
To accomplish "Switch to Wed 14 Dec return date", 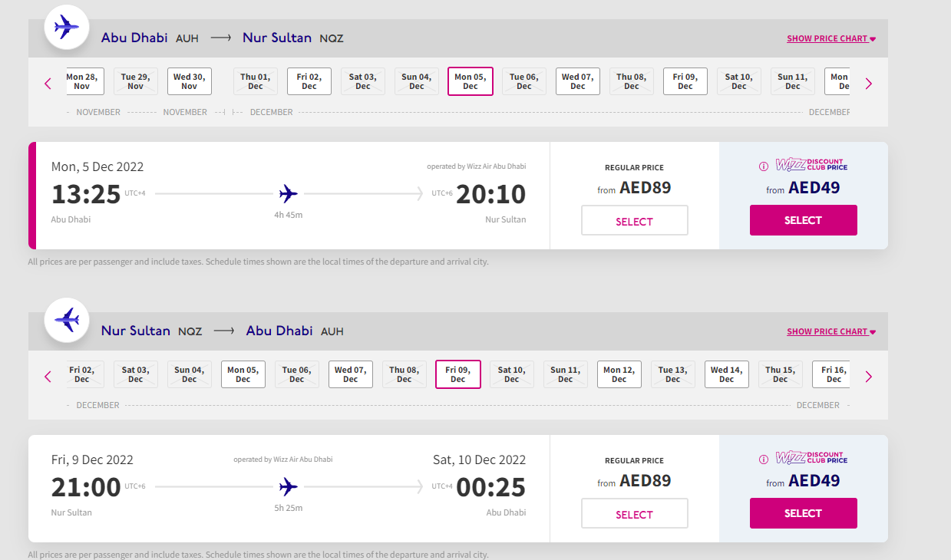I will click(x=727, y=374).
